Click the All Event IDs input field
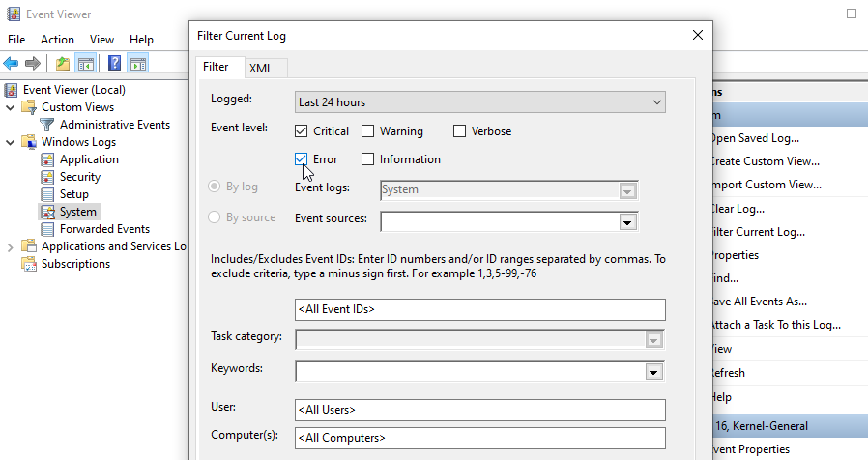 click(480, 309)
